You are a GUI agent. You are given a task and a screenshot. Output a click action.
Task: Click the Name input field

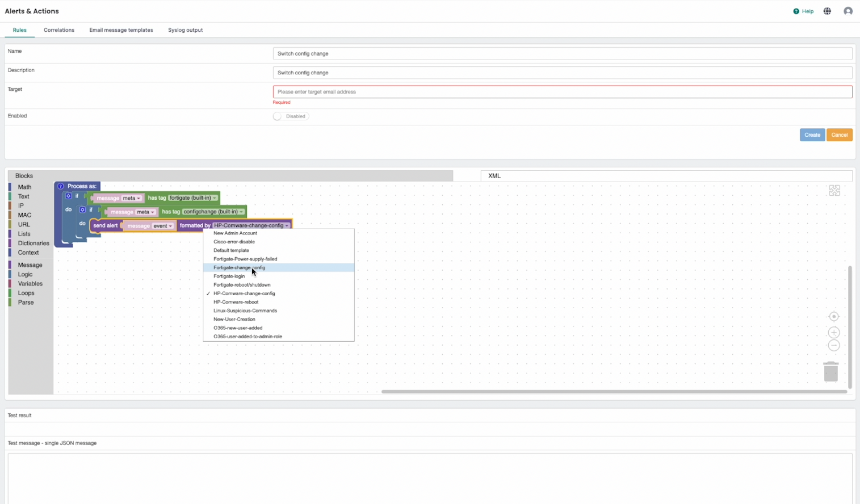(563, 53)
